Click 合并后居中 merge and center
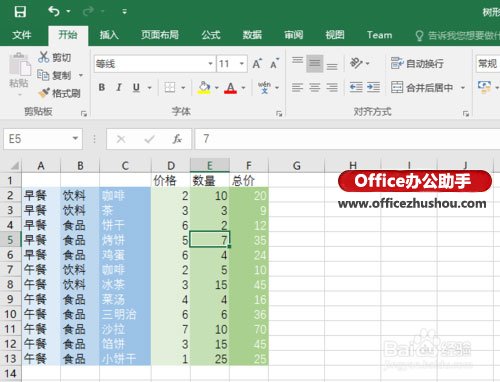Screen dimensions: 500x382 (422, 88)
